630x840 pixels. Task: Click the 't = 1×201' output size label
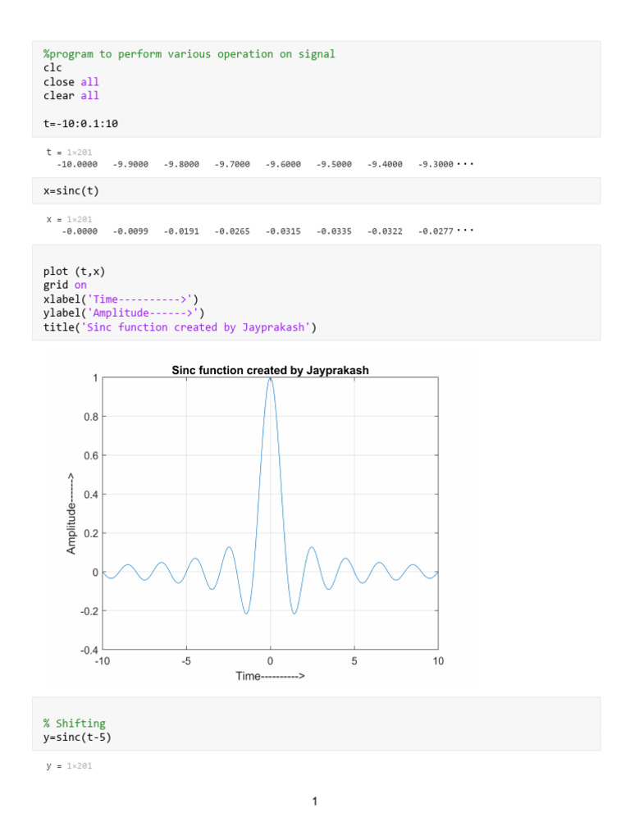coord(69,152)
